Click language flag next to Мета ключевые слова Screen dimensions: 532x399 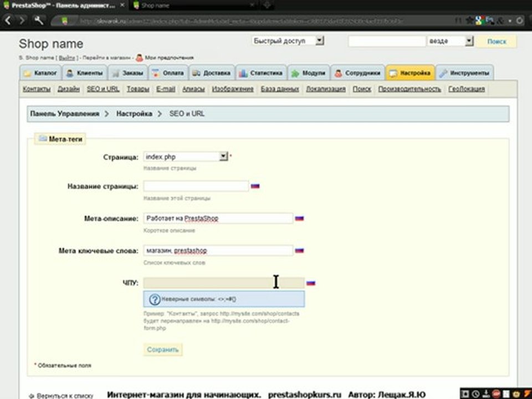coord(299,250)
